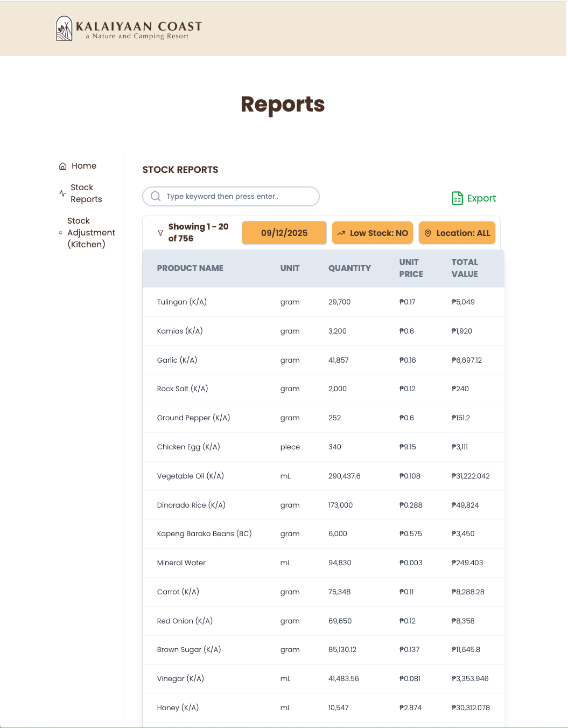
Task: Click the green Export spreadsheet icon
Action: pos(457,198)
